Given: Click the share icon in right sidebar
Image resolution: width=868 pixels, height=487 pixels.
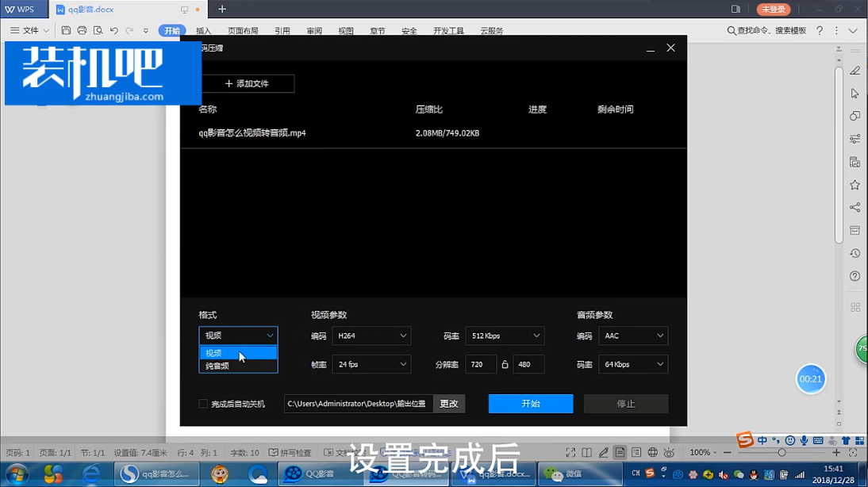Looking at the screenshot, I should click(x=855, y=207).
